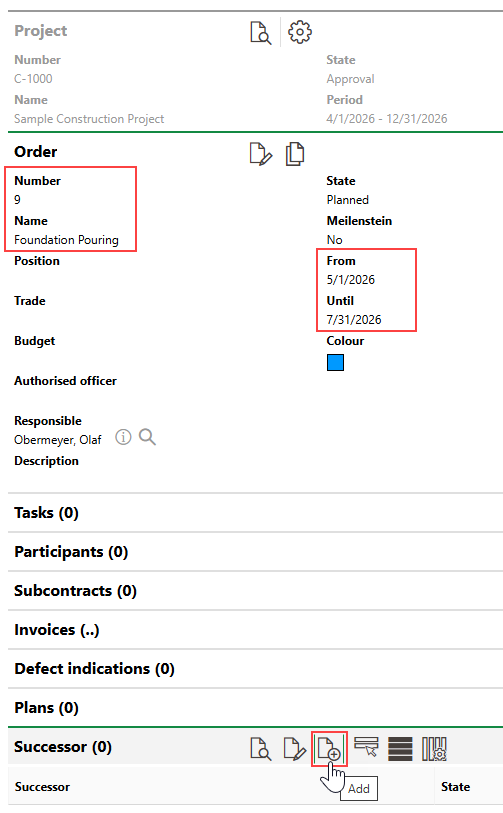503x813 pixels.
Task: Open the project details view icon
Action: 260,32
